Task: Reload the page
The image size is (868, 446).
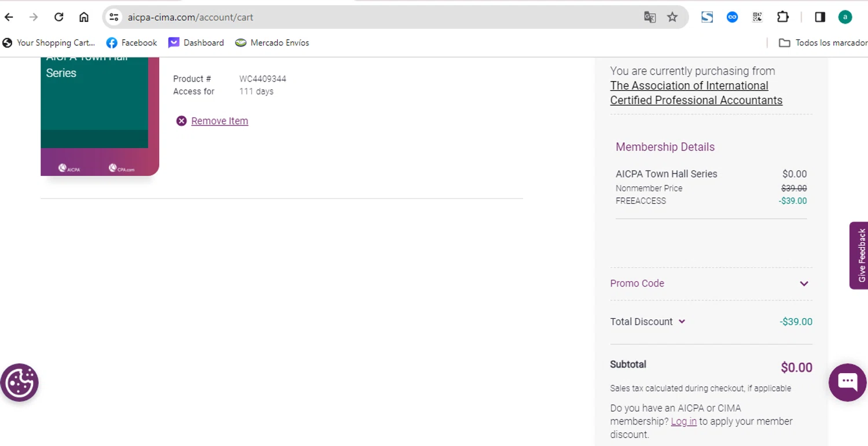Action: click(x=58, y=17)
